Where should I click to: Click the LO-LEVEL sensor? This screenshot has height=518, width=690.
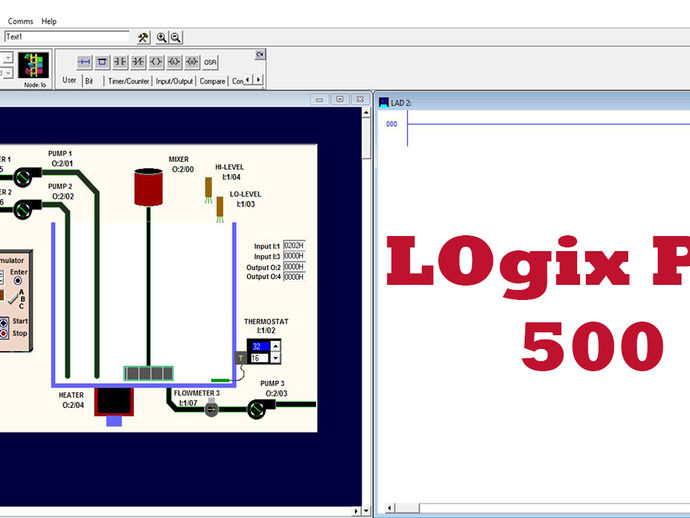tap(220, 209)
